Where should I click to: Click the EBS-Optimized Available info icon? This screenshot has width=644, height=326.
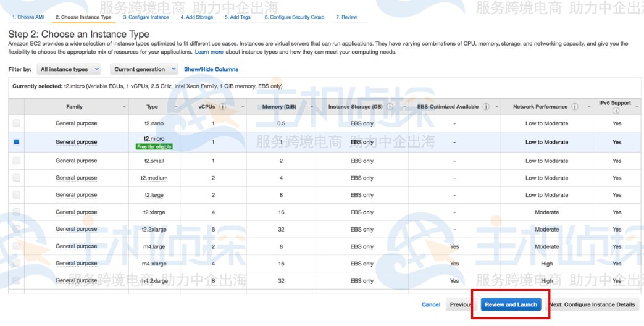(486, 107)
